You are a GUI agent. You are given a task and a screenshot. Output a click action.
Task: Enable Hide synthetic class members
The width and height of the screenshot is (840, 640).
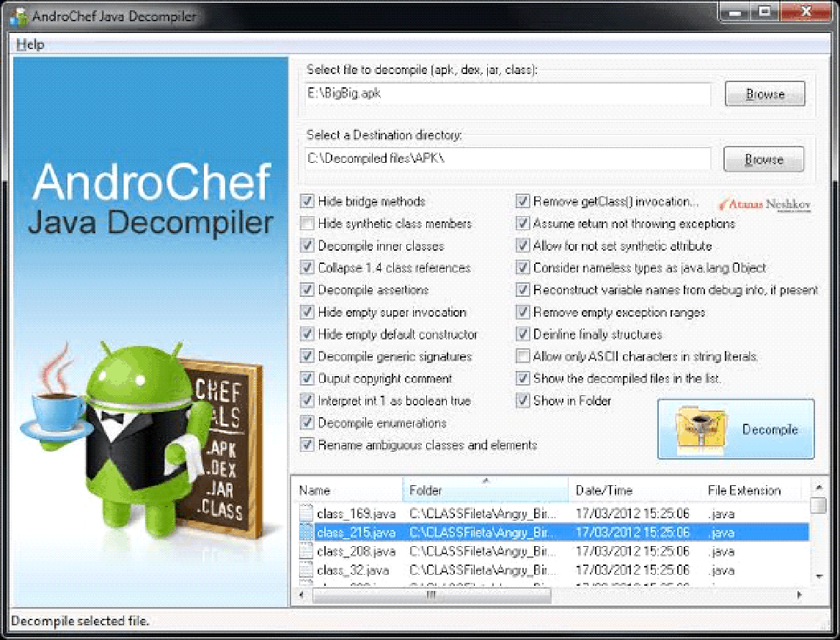pos(307,223)
